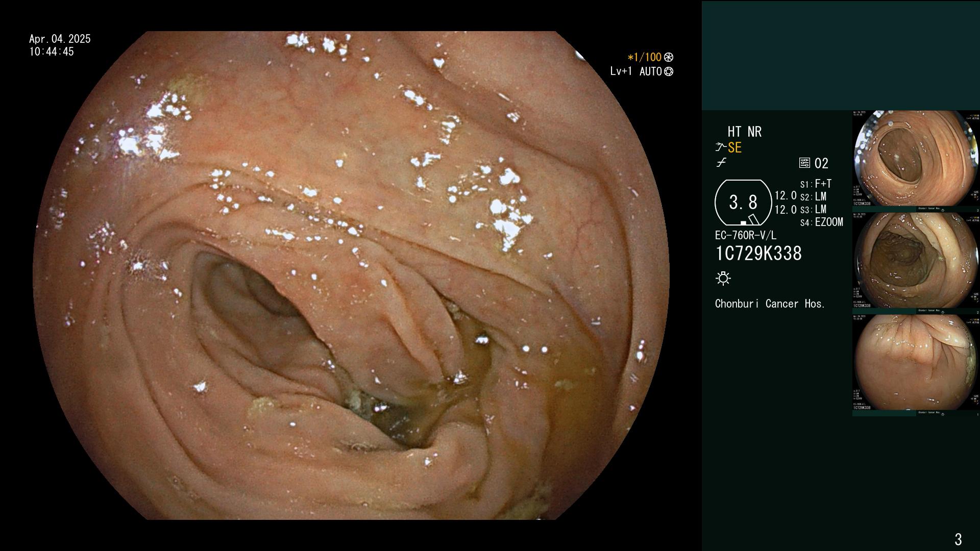Select the S1: F+T switch assignment
The height and width of the screenshot is (551, 980).
point(816,184)
